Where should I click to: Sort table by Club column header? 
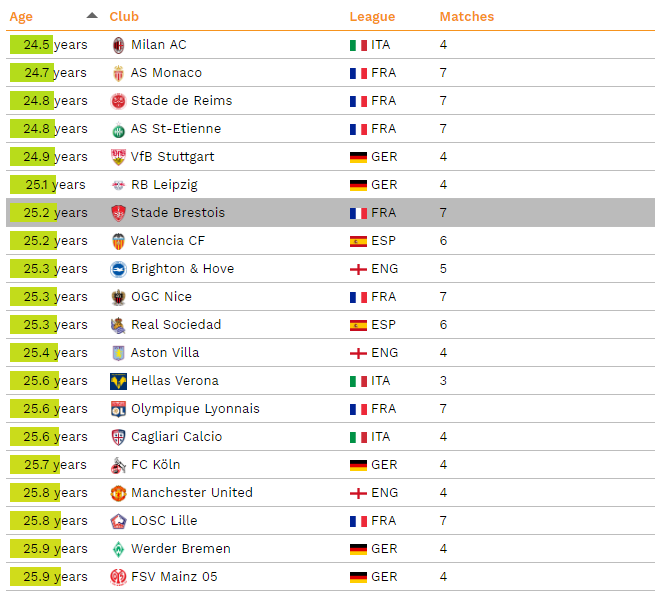tap(124, 16)
